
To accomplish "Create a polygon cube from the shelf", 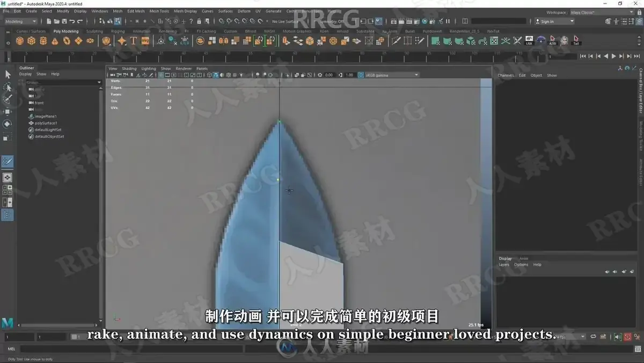I will pos(32,41).
